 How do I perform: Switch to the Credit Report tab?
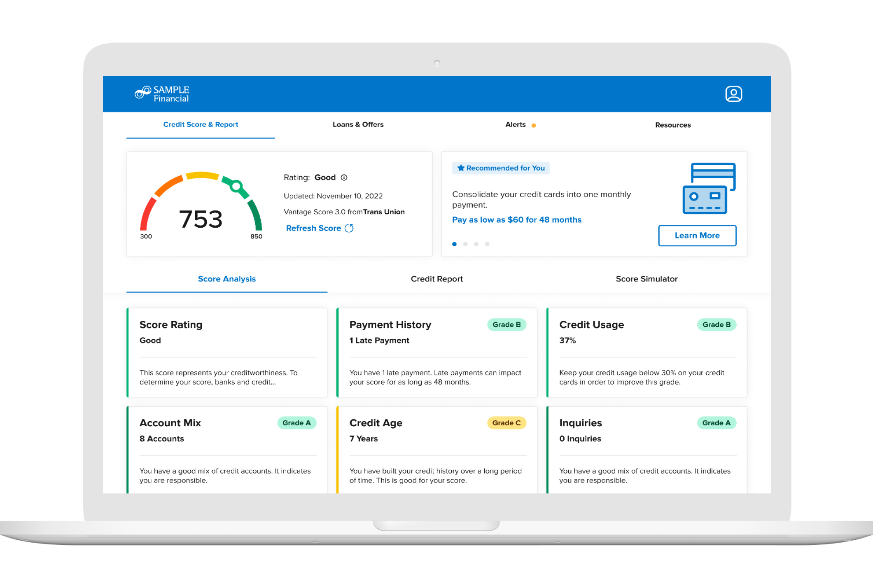[x=436, y=279]
